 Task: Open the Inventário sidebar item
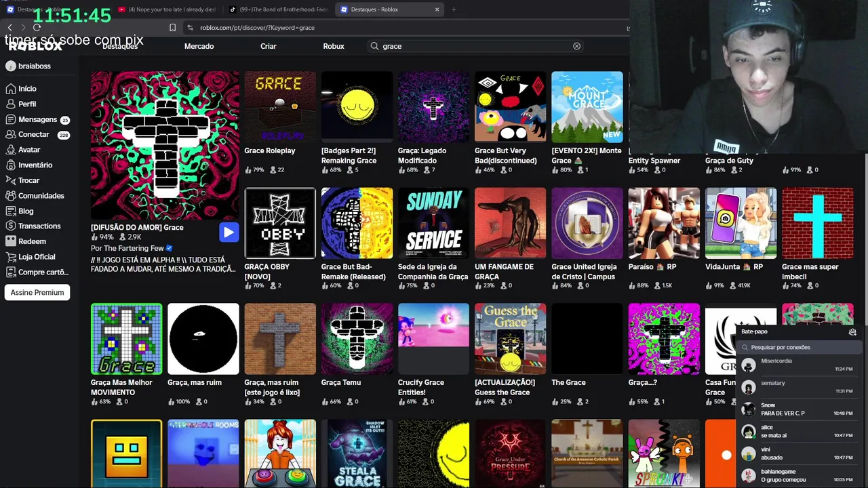click(x=28, y=165)
